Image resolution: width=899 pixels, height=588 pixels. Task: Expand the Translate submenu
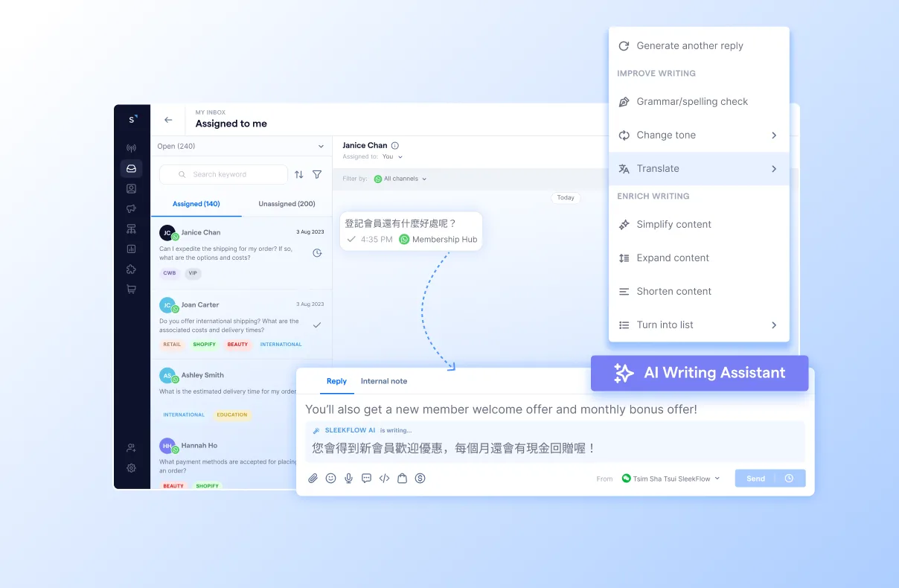click(698, 168)
